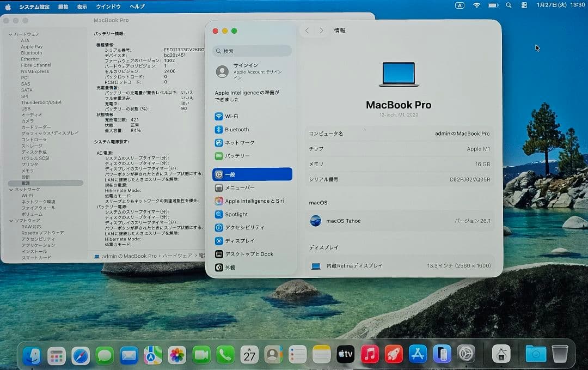The height and width of the screenshot is (370, 588).
Task: Click サインイン to sign in with Apple Account
Action: coord(245,68)
